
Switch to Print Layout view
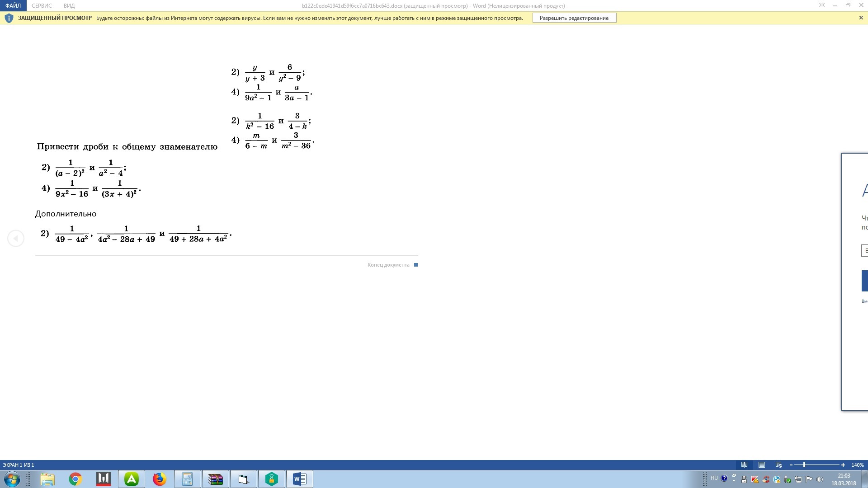click(x=762, y=465)
